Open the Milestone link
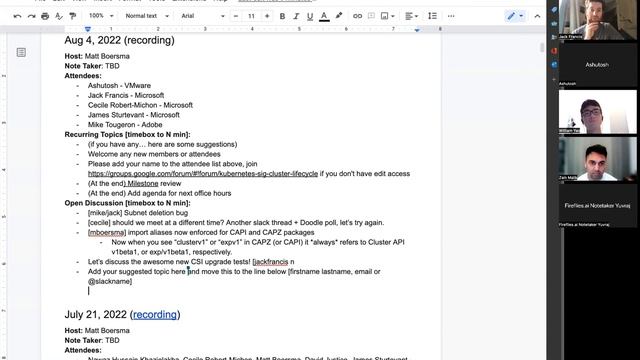This screenshot has width=640, height=360. [141, 183]
